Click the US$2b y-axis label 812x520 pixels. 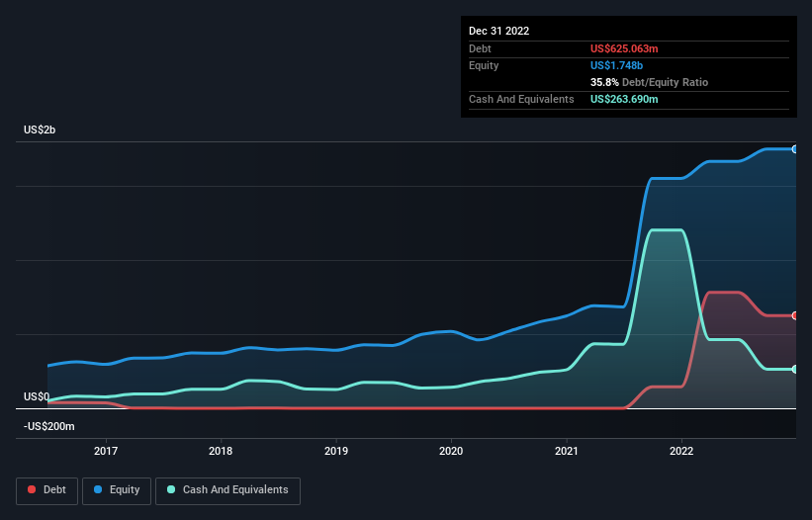pos(40,130)
